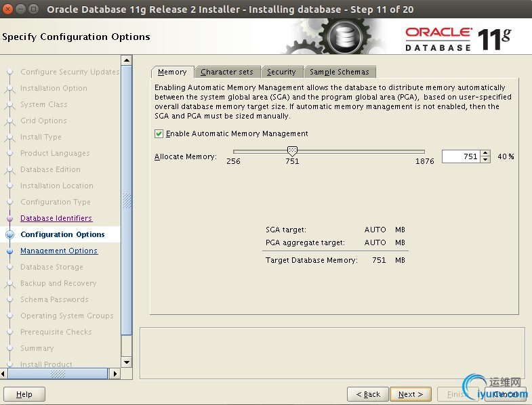
Task: Click the Help button
Action: point(24,394)
